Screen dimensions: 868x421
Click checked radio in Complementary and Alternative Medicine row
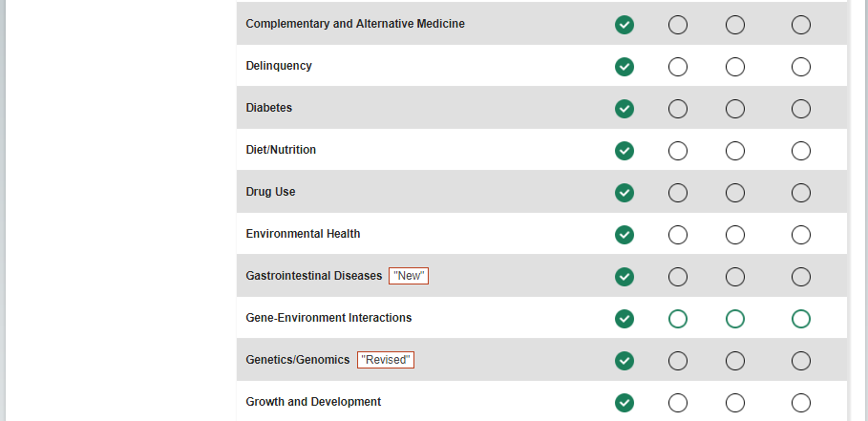(x=625, y=25)
